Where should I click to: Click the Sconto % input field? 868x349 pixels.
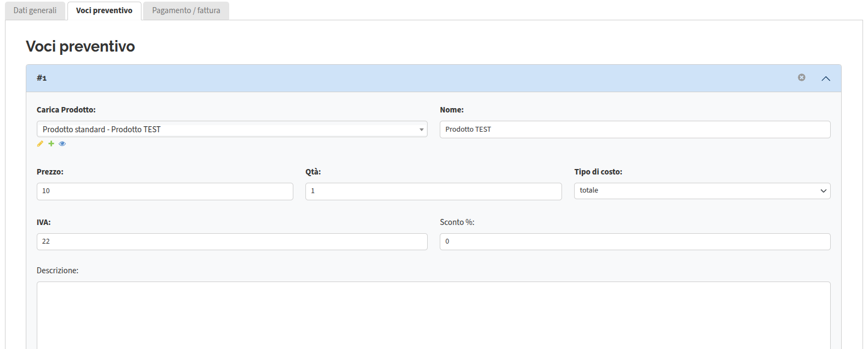pyautogui.click(x=635, y=241)
